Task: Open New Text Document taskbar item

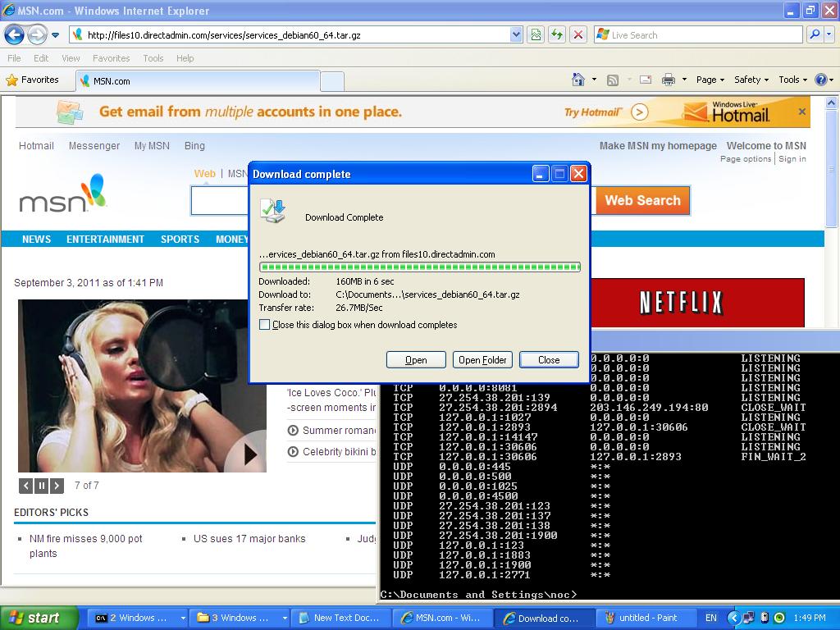Action: [341, 618]
